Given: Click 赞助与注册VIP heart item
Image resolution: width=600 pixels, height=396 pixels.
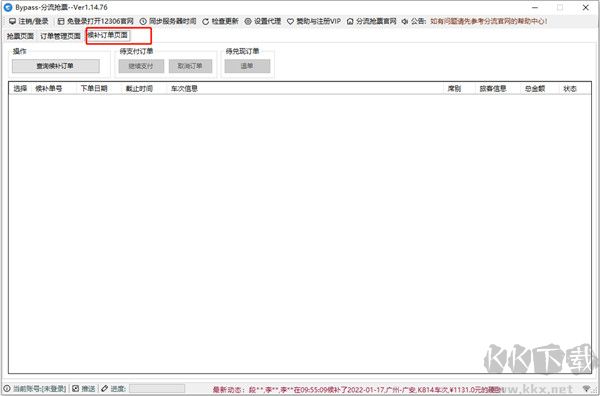Looking at the screenshot, I should [x=313, y=21].
